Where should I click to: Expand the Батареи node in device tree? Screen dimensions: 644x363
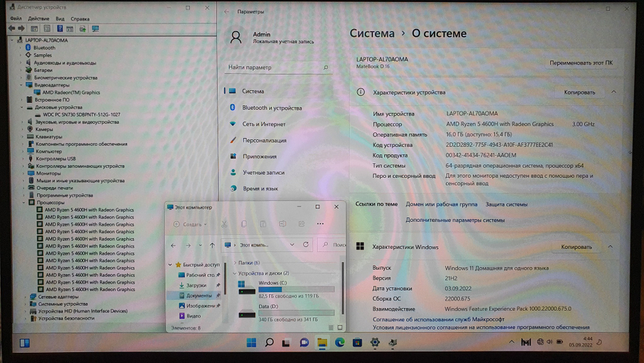coord(21,70)
